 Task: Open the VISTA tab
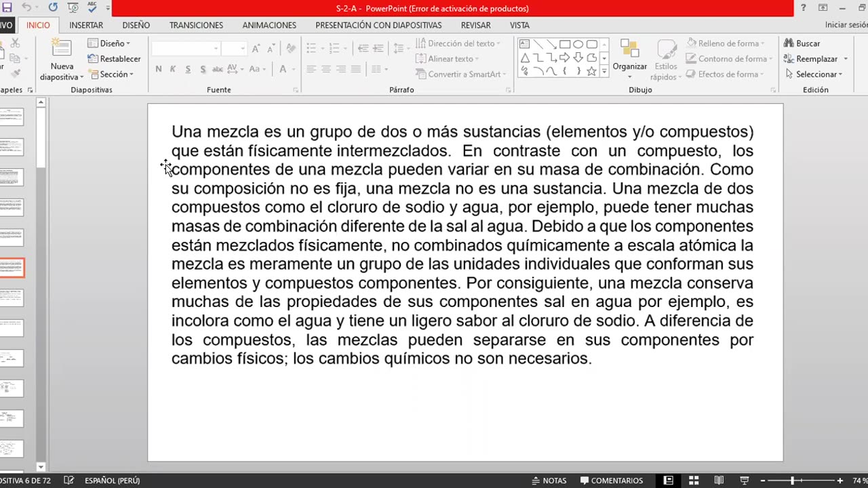(x=519, y=25)
